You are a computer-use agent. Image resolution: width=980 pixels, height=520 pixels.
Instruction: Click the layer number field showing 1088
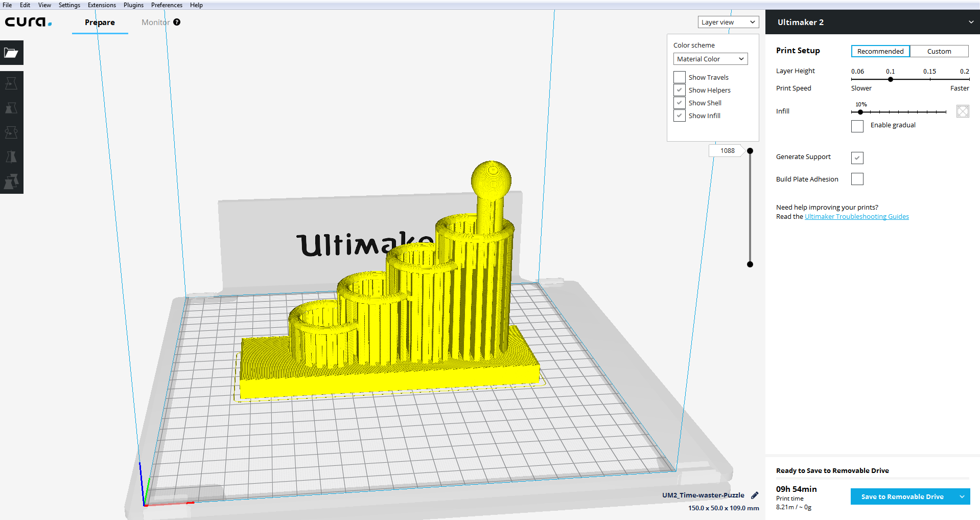[x=727, y=151]
